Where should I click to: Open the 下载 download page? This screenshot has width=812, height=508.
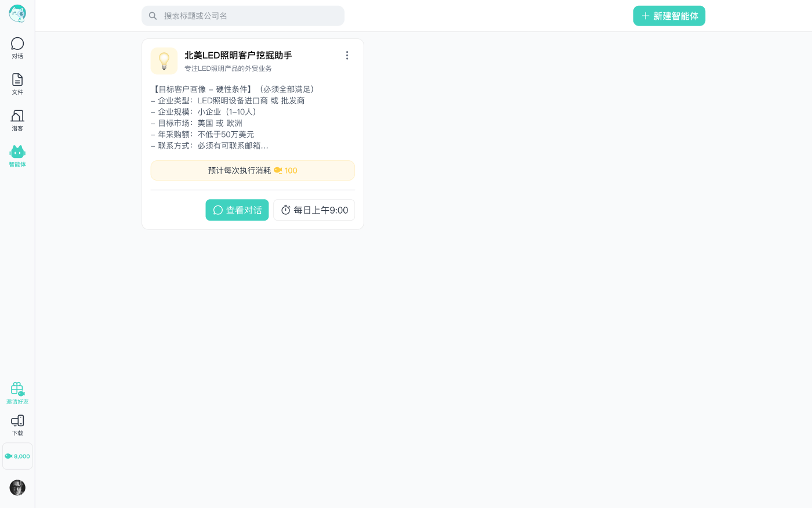[x=17, y=425]
